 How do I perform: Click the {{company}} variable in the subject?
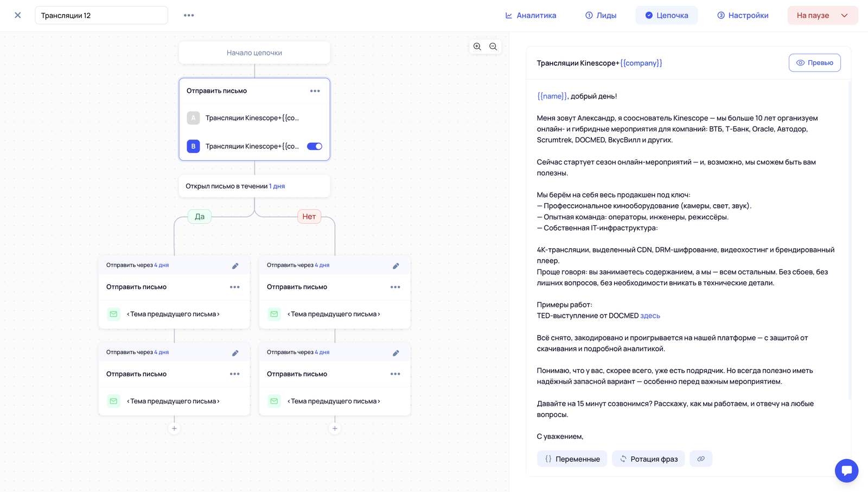tap(641, 63)
